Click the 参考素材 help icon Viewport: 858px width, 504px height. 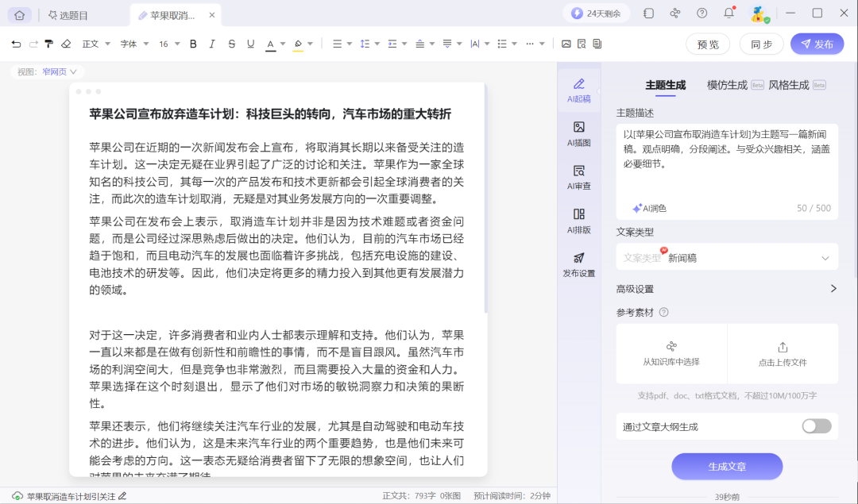click(x=663, y=313)
